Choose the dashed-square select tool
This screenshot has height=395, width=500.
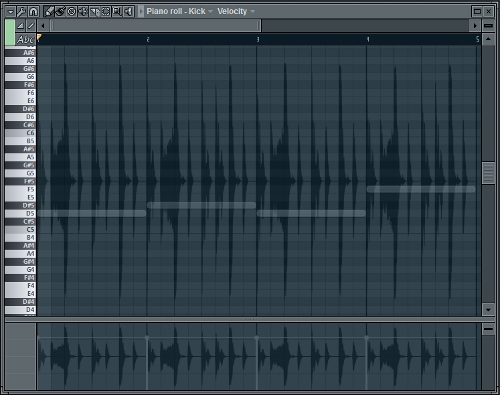click(106, 12)
